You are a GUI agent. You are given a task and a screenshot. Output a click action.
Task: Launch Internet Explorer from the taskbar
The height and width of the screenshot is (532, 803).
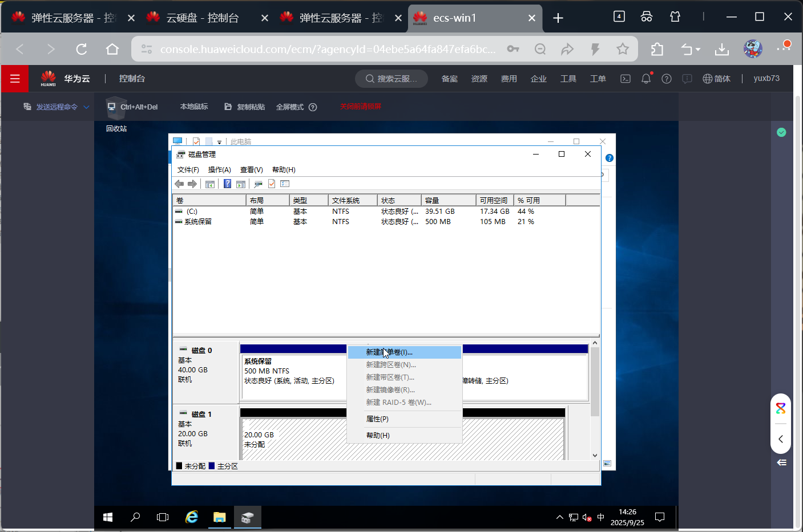(x=192, y=517)
